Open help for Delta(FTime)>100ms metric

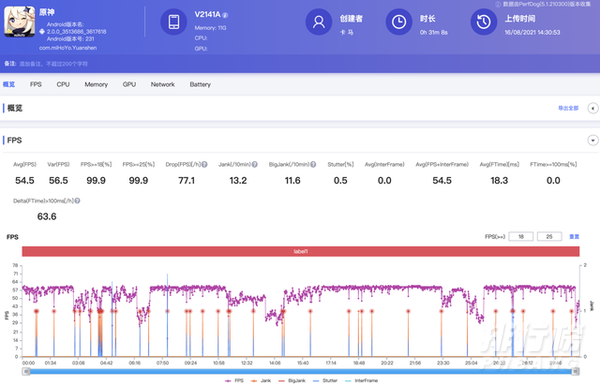(x=77, y=201)
